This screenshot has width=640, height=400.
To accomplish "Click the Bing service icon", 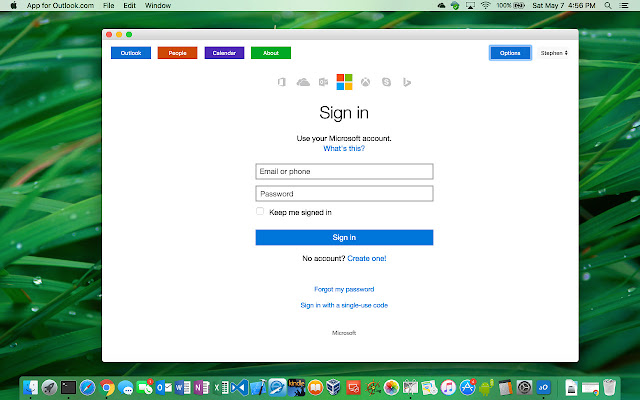I will click(407, 82).
